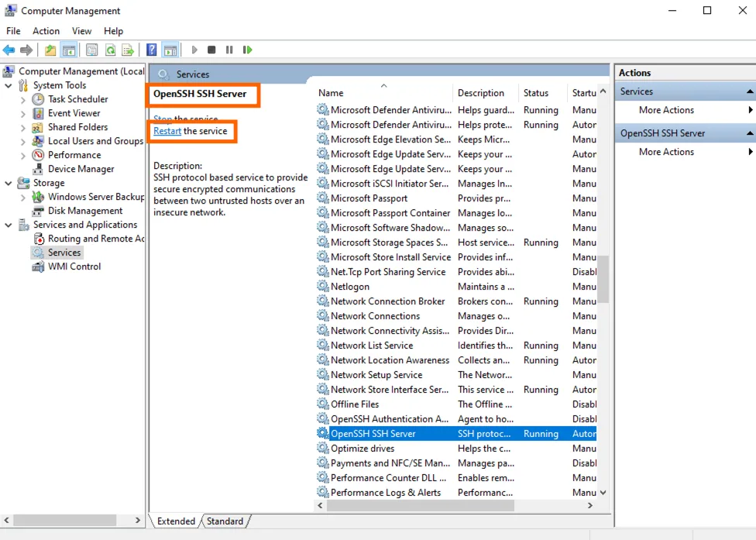Click the Export List toolbar icon
The height and width of the screenshot is (540, 756).
(x=128, y=50)
